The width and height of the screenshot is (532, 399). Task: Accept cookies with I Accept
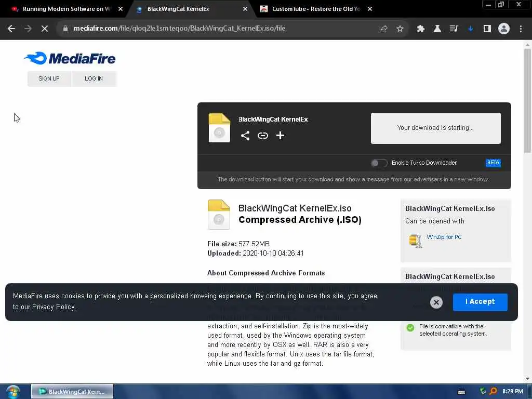tap(480, 302)
